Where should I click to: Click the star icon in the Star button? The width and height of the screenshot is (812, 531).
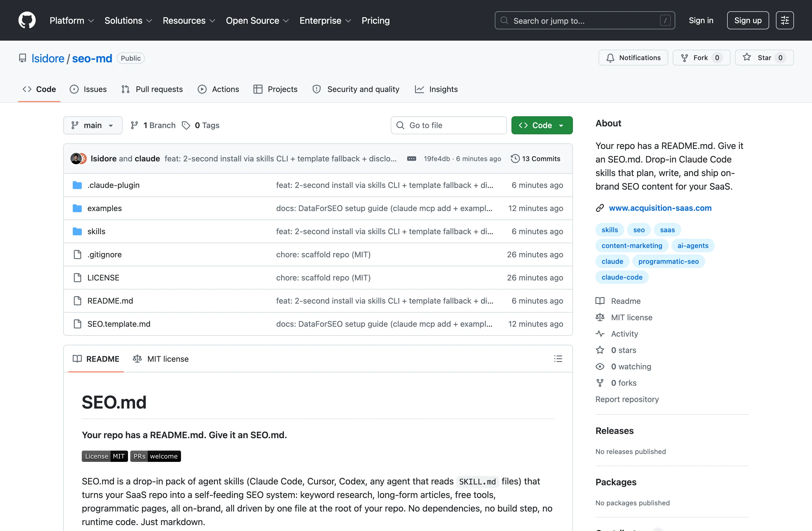(x=747, y=57)
